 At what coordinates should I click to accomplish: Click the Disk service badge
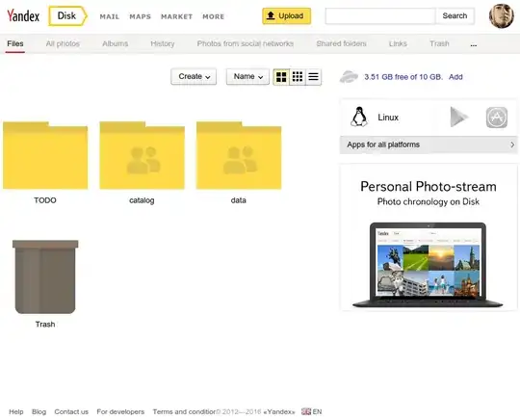tap(67, 15)
